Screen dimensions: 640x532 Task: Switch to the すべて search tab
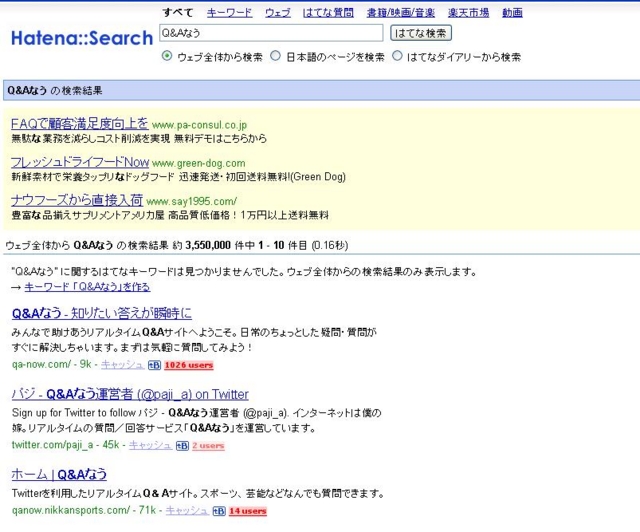click(178, 13)
